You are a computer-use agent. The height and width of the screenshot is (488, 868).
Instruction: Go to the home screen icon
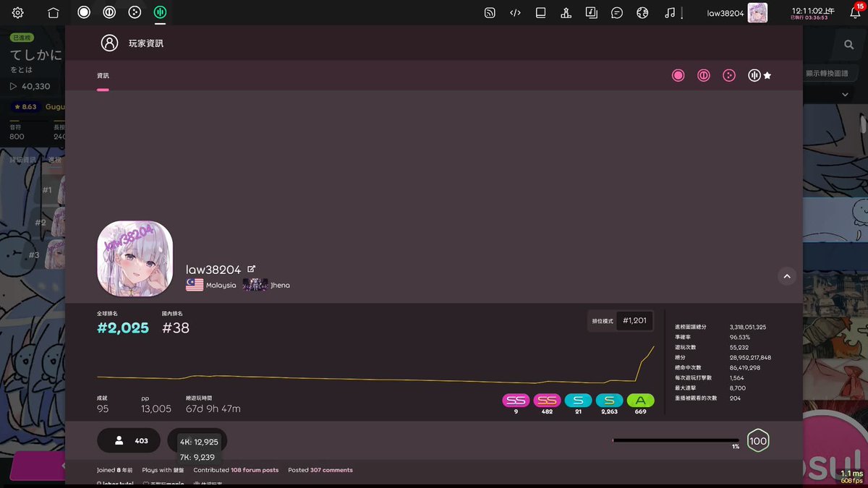54,12
